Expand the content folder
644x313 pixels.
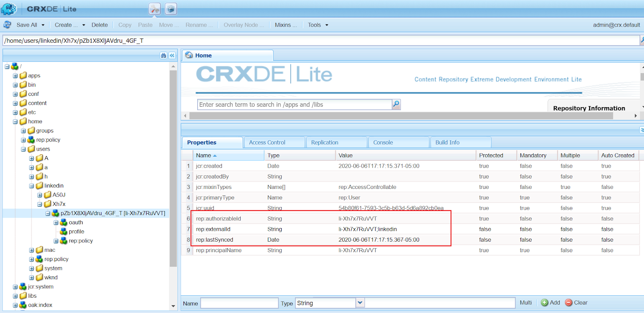pyautogui.click(x=15, y=103)
